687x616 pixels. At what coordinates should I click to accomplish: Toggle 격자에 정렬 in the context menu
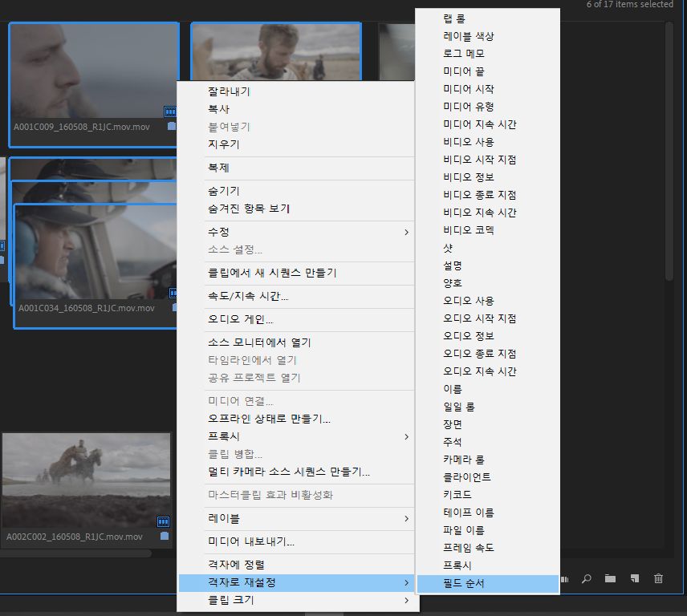(233, 564)
